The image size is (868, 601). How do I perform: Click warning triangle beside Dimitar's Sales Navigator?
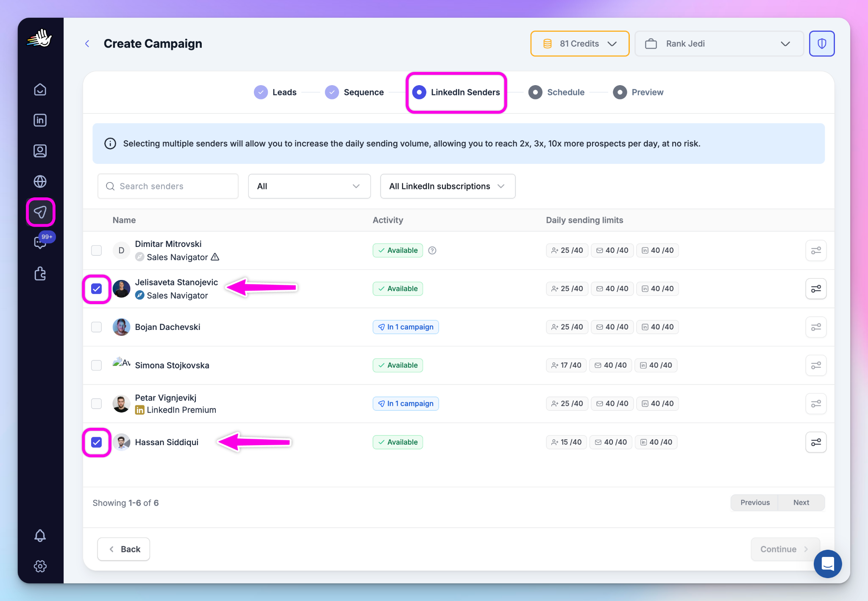pyautogui.click(x=215, y=257)
